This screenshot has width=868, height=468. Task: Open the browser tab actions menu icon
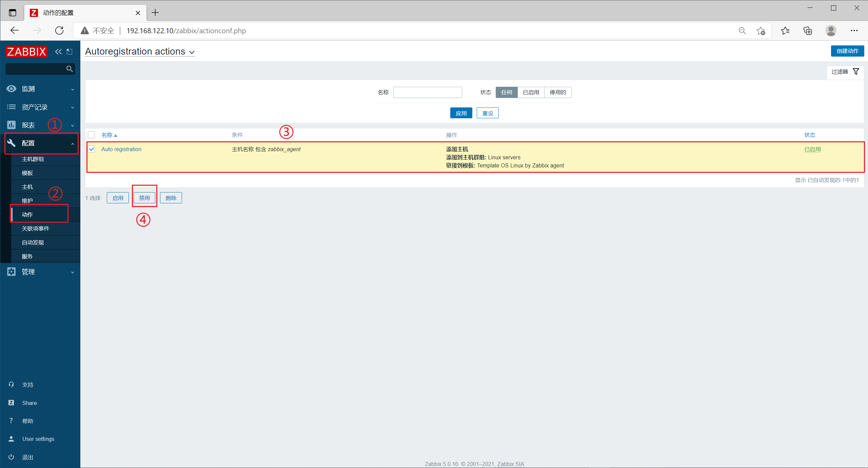pos(13,13)
